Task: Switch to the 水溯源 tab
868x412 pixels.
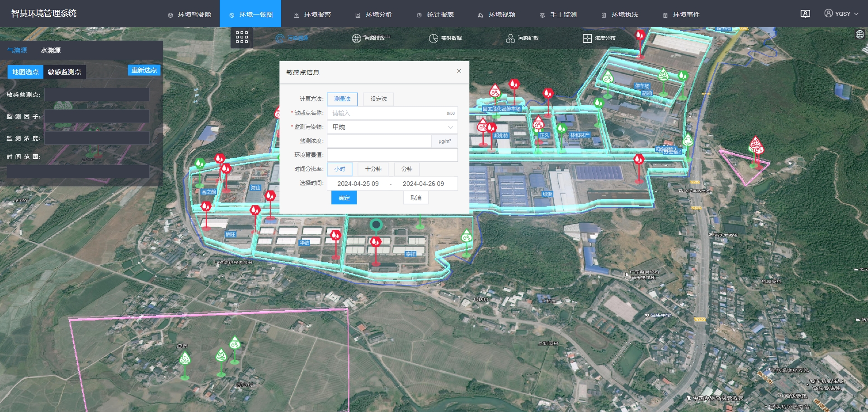Action: pos(51,50)
